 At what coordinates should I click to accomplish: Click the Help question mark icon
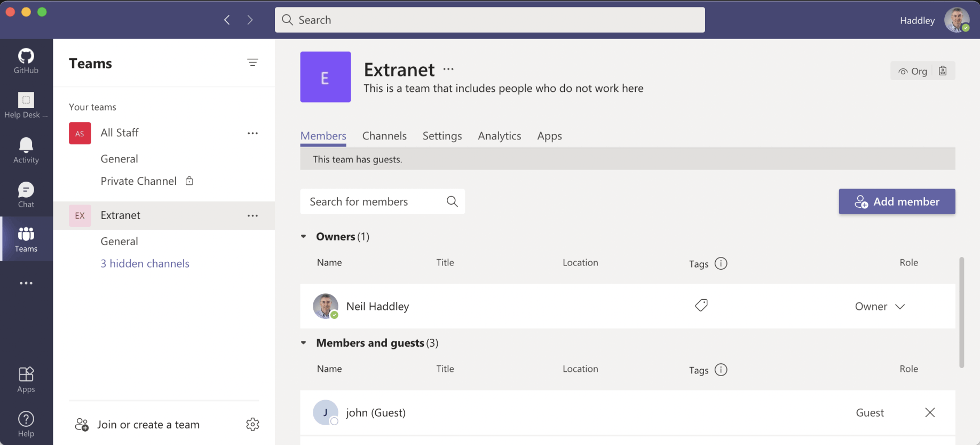tap(26, 424)
